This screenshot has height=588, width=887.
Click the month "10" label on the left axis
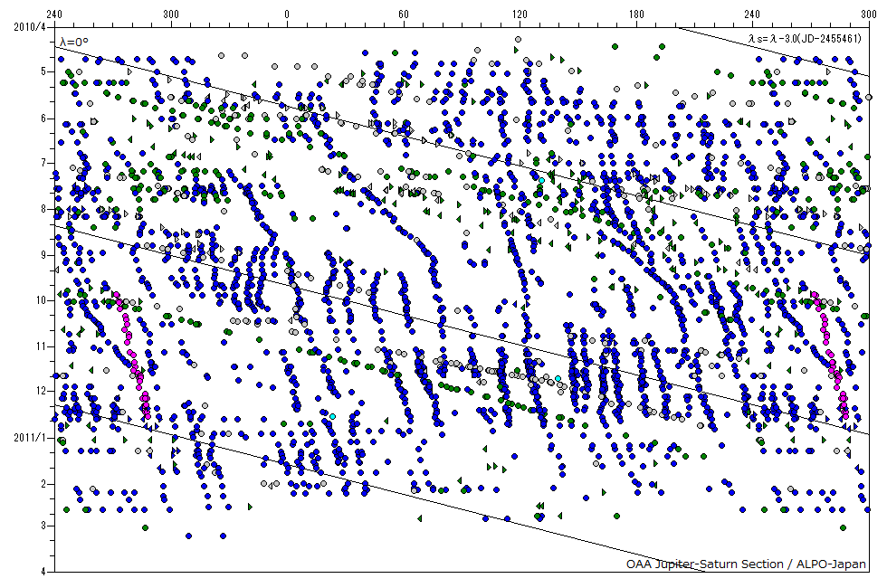click(41, 300)
